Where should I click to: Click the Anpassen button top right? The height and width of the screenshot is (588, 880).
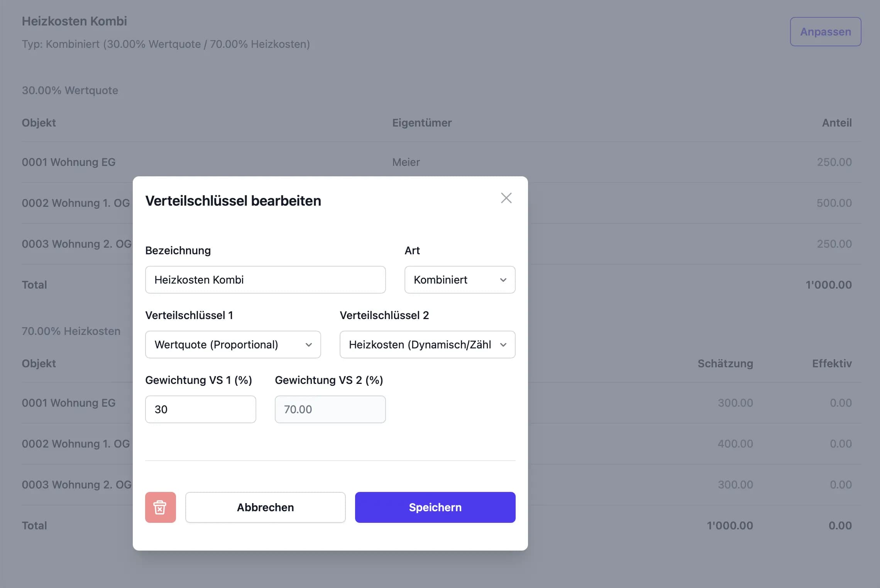click(x=825, y=32)
